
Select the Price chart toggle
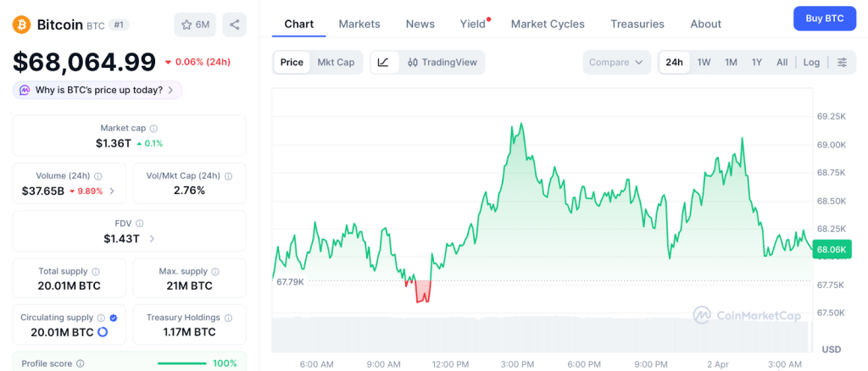292,62
